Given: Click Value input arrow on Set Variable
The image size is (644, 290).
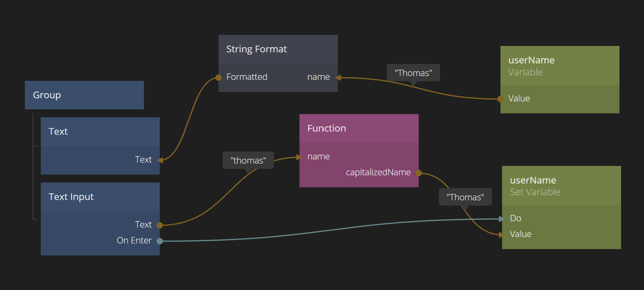Looking at the screenshot, I should pos(502,235).
